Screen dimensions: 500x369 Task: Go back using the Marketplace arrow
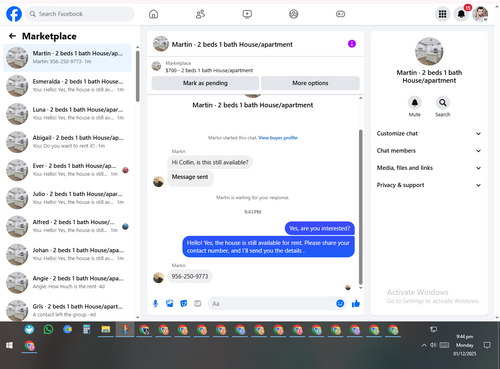click(12, 36)
